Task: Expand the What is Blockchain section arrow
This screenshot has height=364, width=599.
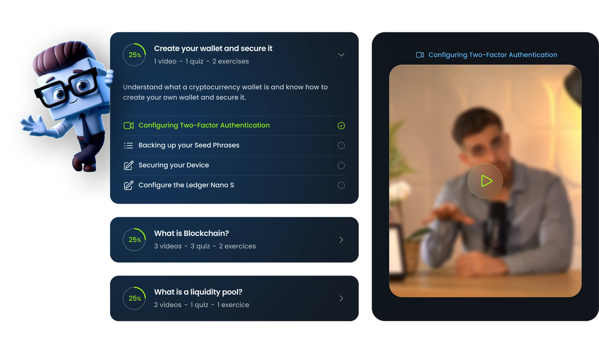Action: [341, 240]
